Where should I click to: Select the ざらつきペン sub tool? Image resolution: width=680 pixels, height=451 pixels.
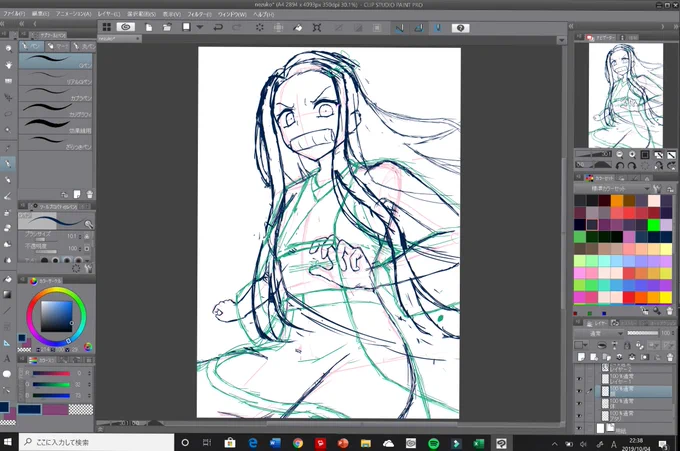pyautogui.click(x=56, y=142)
